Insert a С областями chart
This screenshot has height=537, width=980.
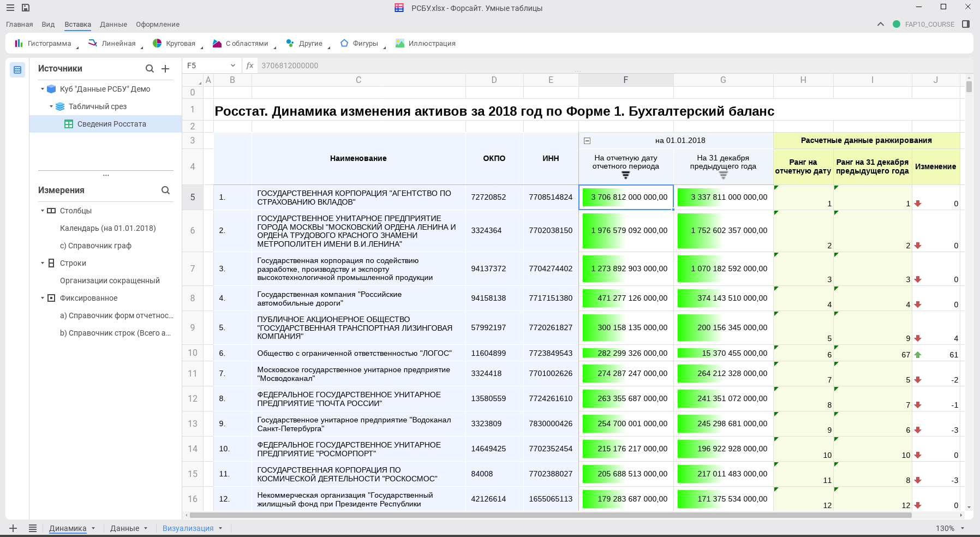tap(241, 43)
